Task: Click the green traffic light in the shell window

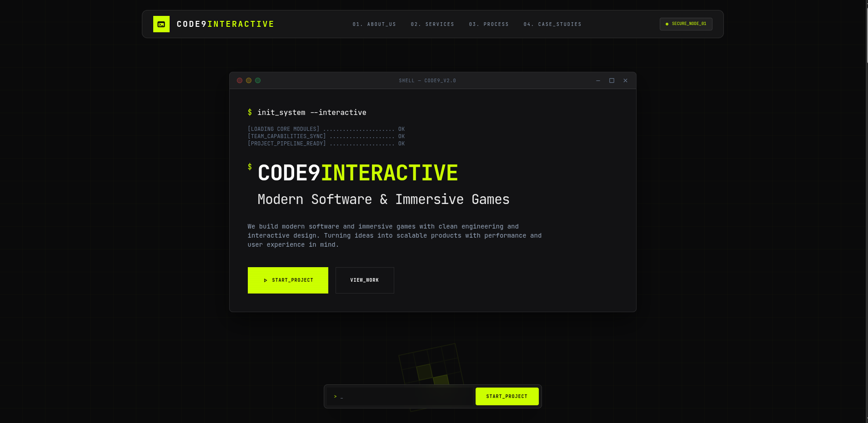Action: [258, 80]
